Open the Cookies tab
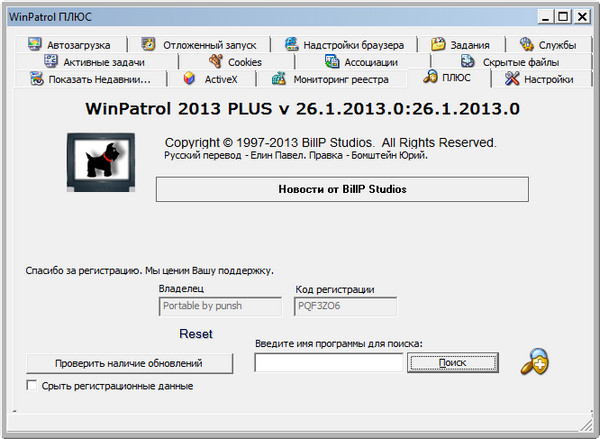 tap(236, 62)
